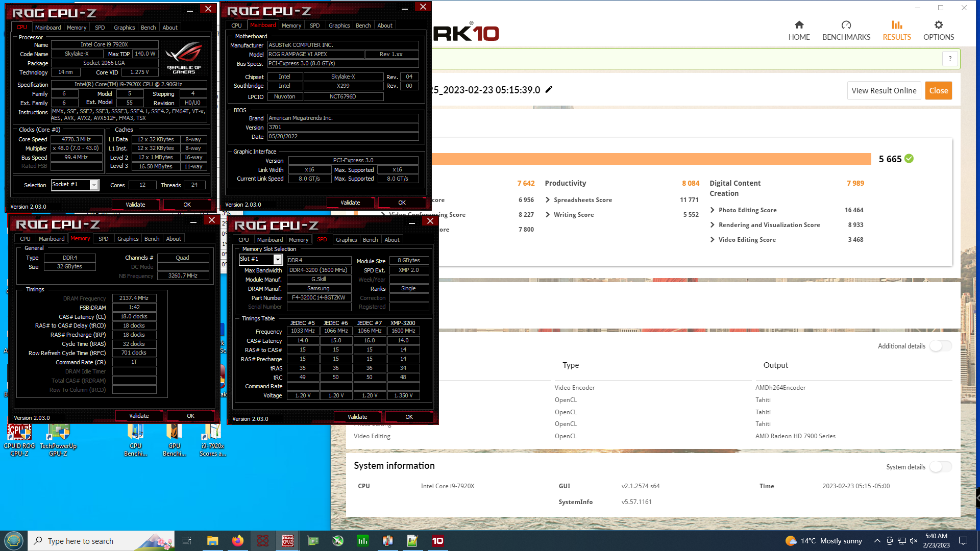The image size is (980, 551).
Task: Click OK in the Mainboard window
Action: pos(402,203)
